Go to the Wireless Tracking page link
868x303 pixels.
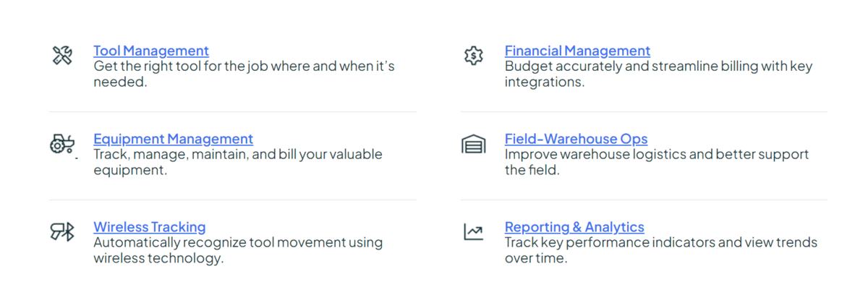coord(149,227)
